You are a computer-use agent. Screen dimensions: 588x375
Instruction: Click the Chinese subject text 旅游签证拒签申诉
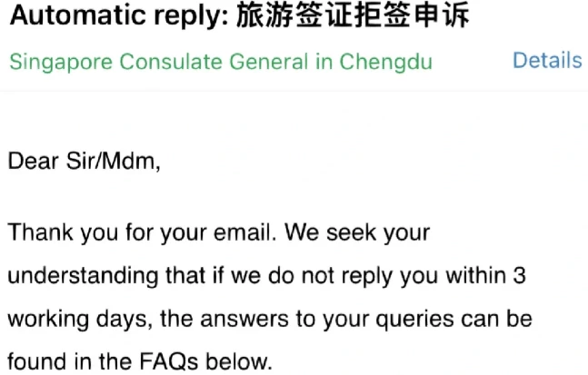[x=353, y=15]
